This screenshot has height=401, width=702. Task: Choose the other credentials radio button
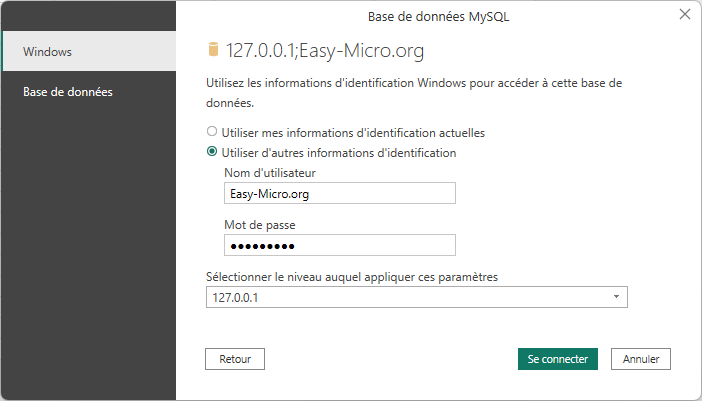211,153
